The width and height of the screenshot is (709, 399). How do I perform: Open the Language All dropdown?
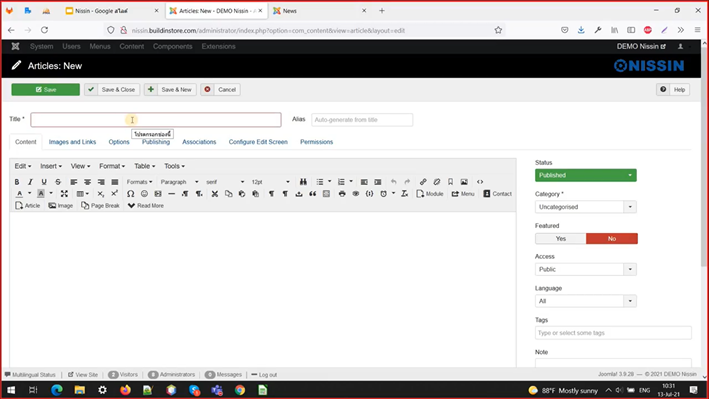[586, 301]
